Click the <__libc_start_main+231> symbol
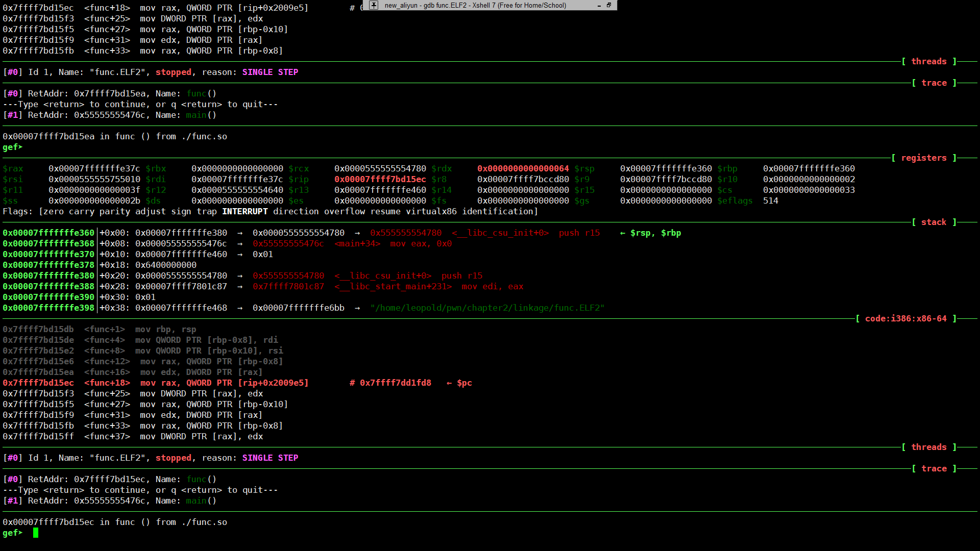Image resolution: width=980 pixels, height=551 pixels. pyautogui.click(x=393, y=286)
